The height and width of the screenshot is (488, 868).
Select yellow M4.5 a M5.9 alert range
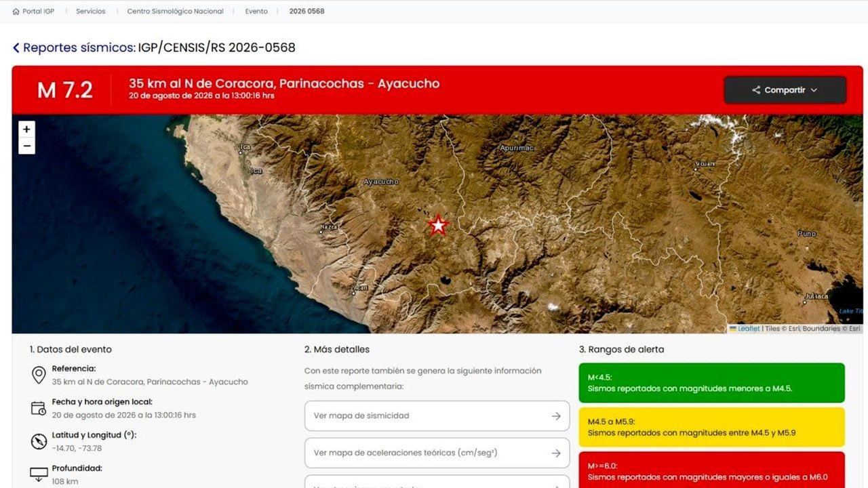(x=712, y=427)
